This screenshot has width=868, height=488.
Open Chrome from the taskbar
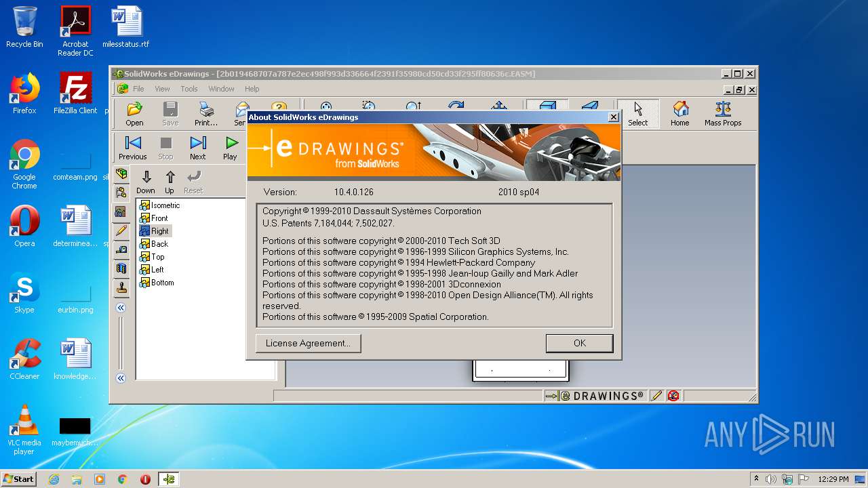coord(123,479)
